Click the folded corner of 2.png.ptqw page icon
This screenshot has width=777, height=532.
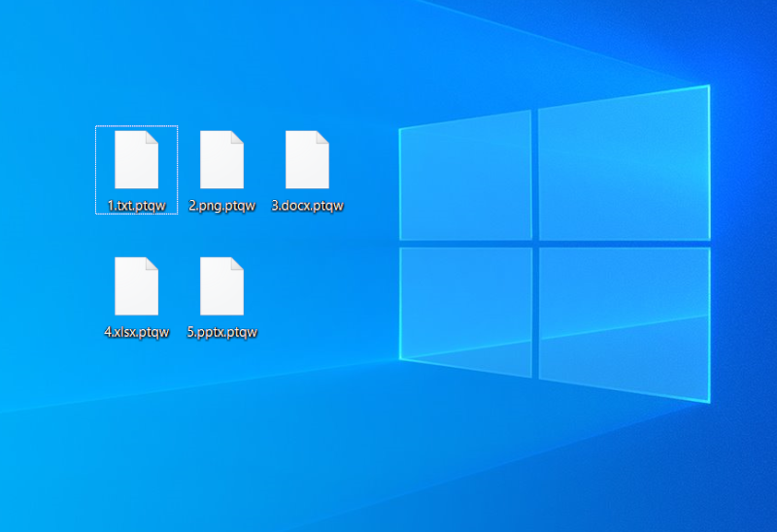point(237,137)
